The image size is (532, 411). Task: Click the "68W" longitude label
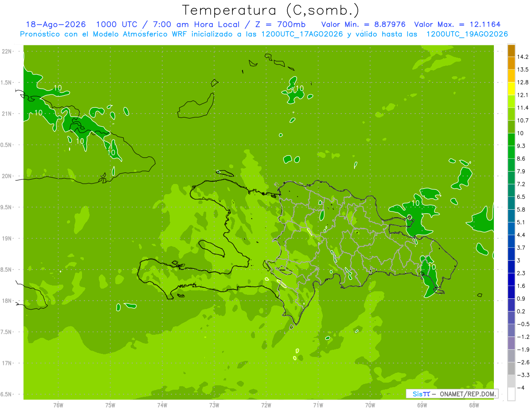(474, 405)
